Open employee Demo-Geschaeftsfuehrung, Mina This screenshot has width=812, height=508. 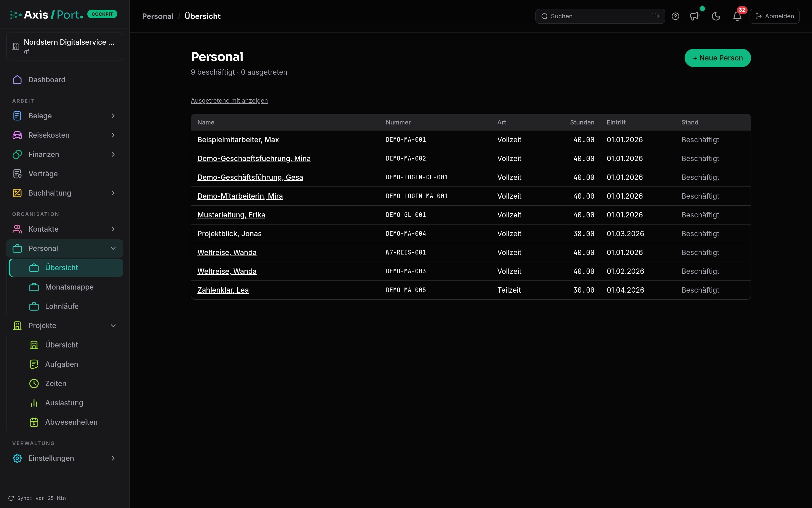click(x=254, y=158)
